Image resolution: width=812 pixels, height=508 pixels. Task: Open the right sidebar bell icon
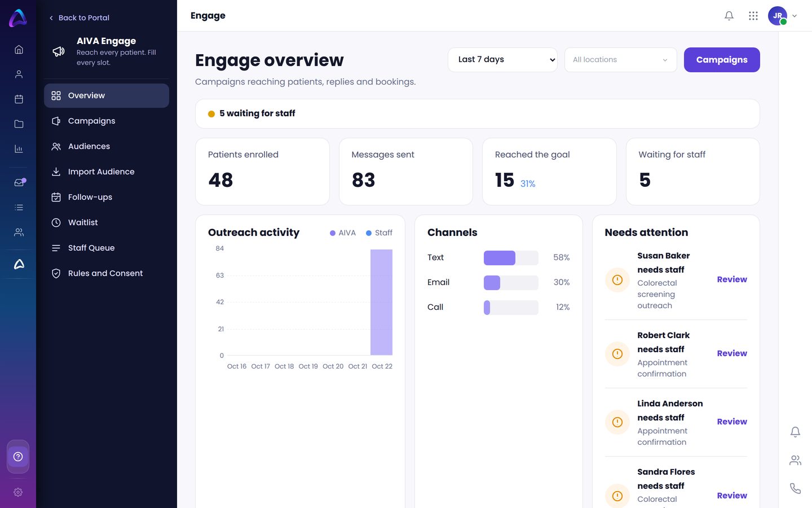(795, 432)
